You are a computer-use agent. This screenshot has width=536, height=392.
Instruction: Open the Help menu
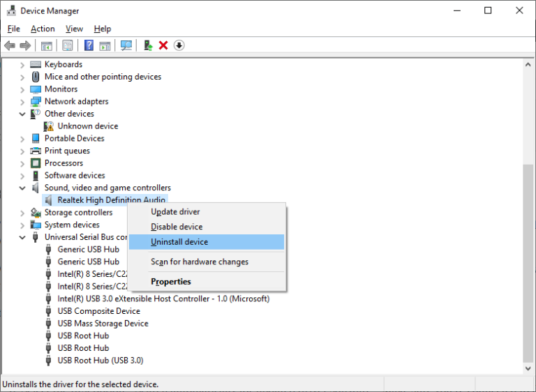(x=103, y=29)
